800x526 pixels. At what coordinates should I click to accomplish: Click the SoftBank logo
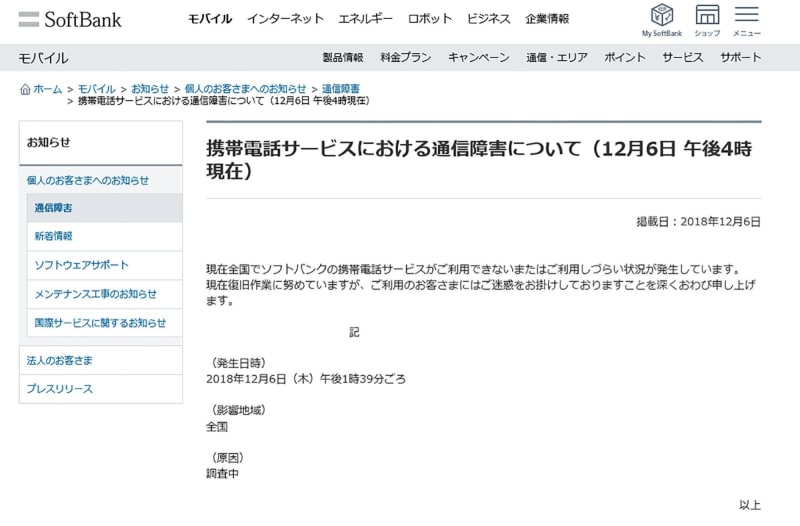70,19
